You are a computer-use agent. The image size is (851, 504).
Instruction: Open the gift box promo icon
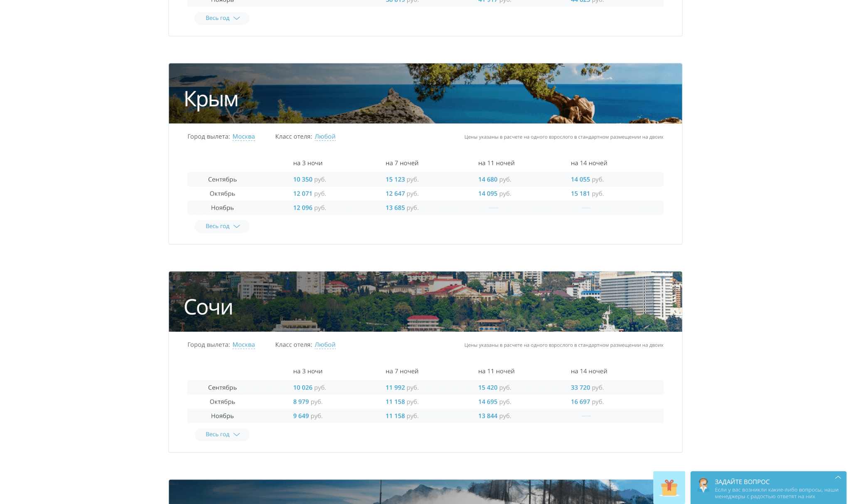[x=669, y=487]
